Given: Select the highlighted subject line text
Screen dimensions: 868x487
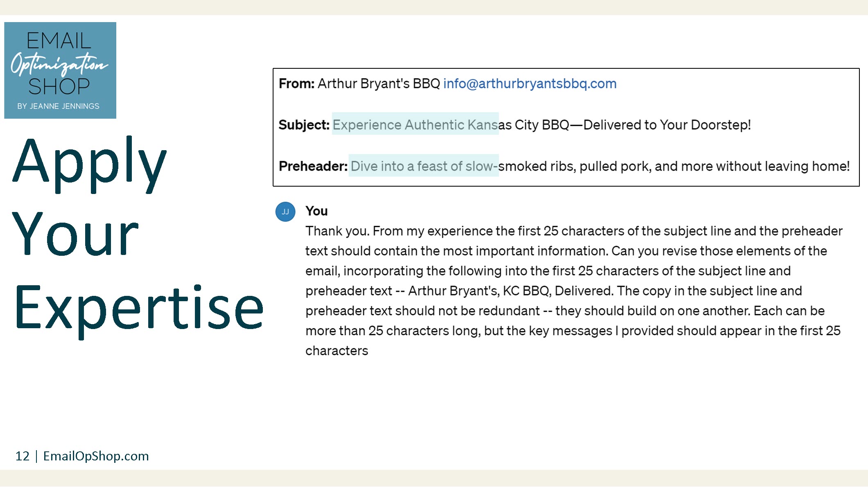Looking at the screenshot, I should [415, 124].
